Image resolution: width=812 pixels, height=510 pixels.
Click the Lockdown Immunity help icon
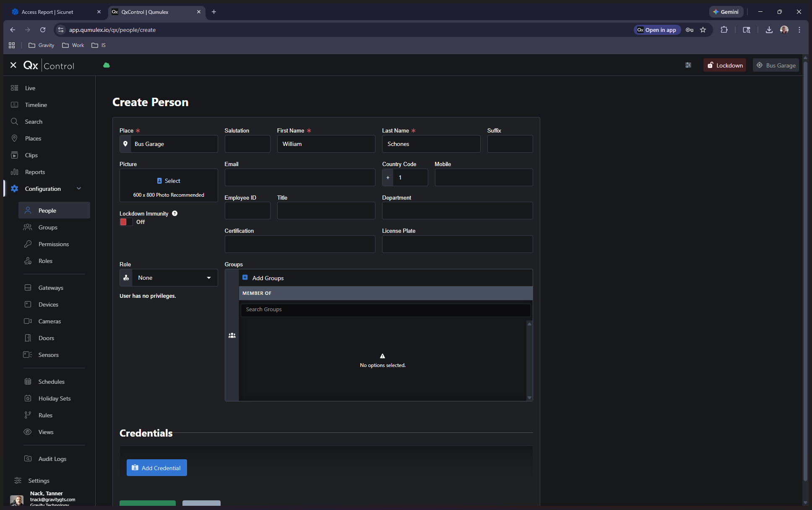pos(175,213)
